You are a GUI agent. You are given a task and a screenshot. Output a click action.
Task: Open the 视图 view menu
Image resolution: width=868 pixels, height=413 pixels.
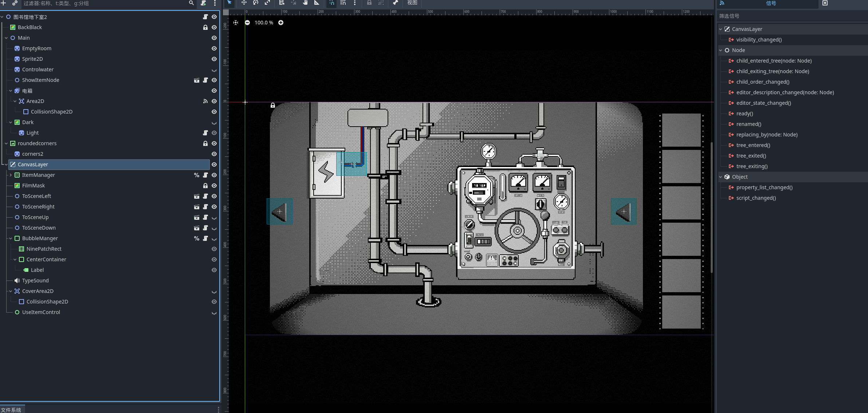pos(412,3)
